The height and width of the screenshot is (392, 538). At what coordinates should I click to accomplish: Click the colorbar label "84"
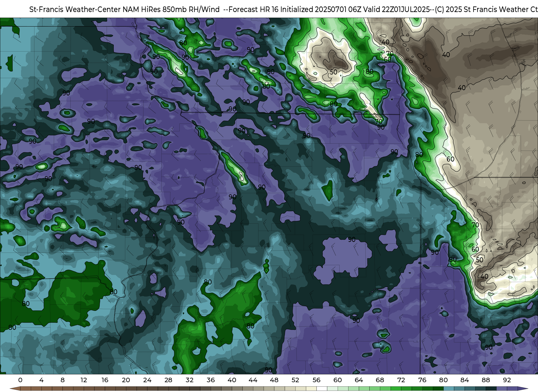pyautogui.click(x=465, y=380)
